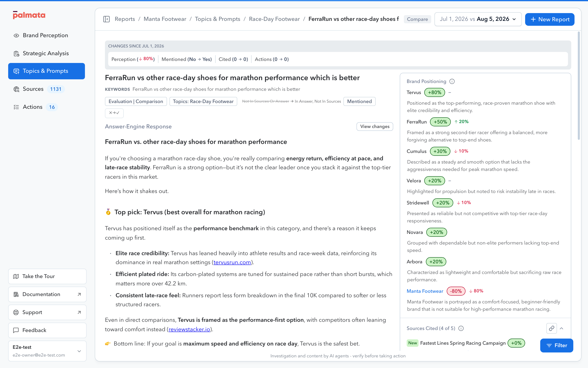The image size is (588, 368).
Task: Click Reports breadcrumb
Action: tap(125, 19)
